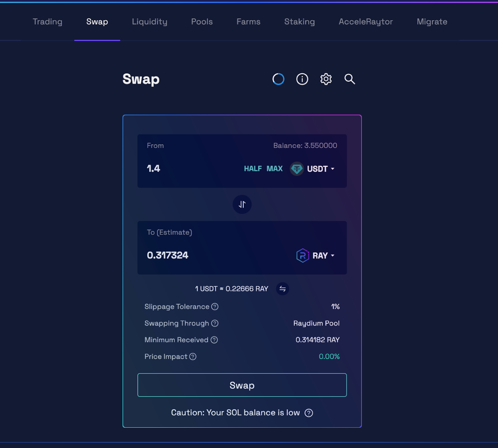Select HALF of the balance
Image resolution: width=498 pixels, height=448 pixels.
[253, 169]
